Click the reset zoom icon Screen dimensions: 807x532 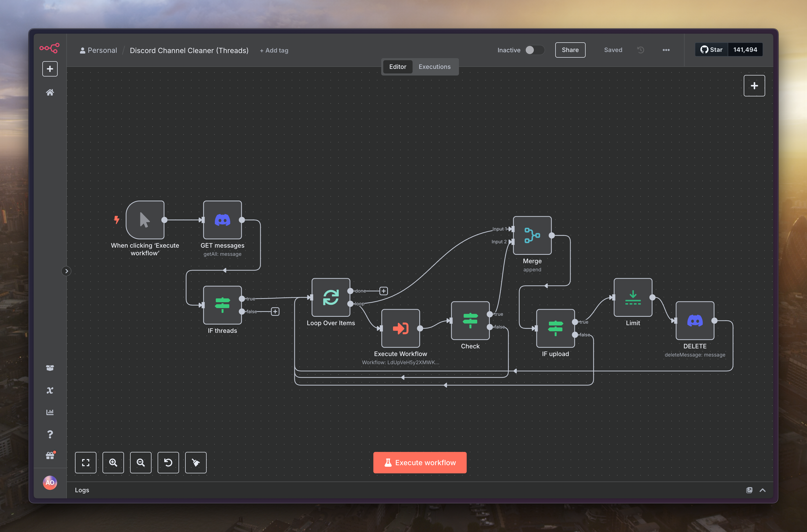click(168, 462)
